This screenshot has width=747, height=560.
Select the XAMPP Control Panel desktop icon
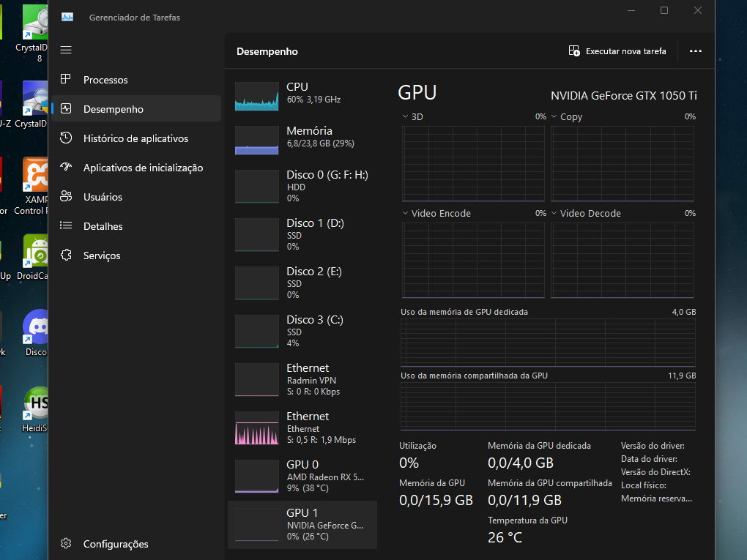tap(32, 187)
